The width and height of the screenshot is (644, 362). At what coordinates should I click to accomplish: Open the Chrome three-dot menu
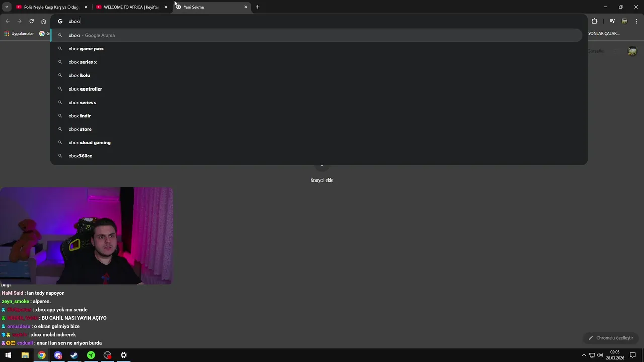637,21
